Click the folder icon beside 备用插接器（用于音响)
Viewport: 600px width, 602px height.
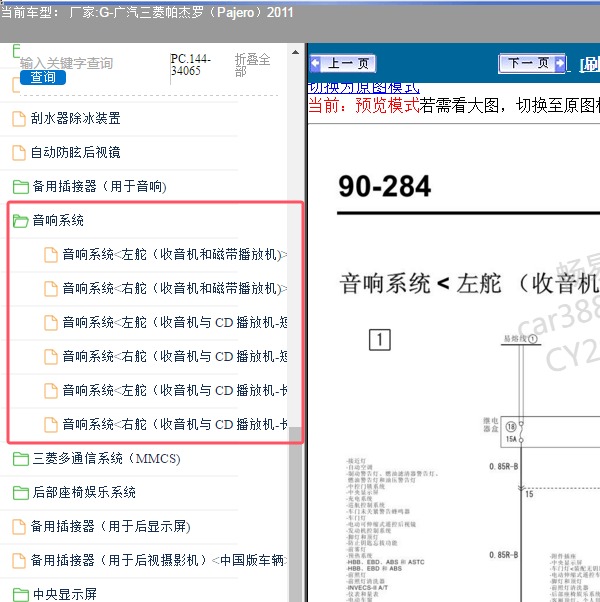pos(20,187)
